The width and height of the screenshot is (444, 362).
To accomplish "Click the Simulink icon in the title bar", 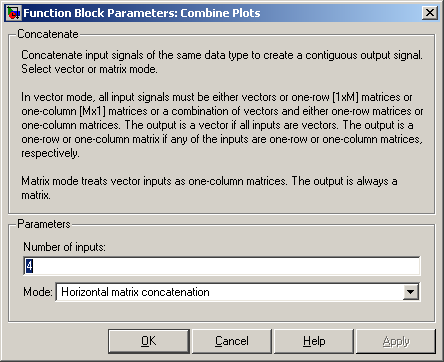I will 14,13.
